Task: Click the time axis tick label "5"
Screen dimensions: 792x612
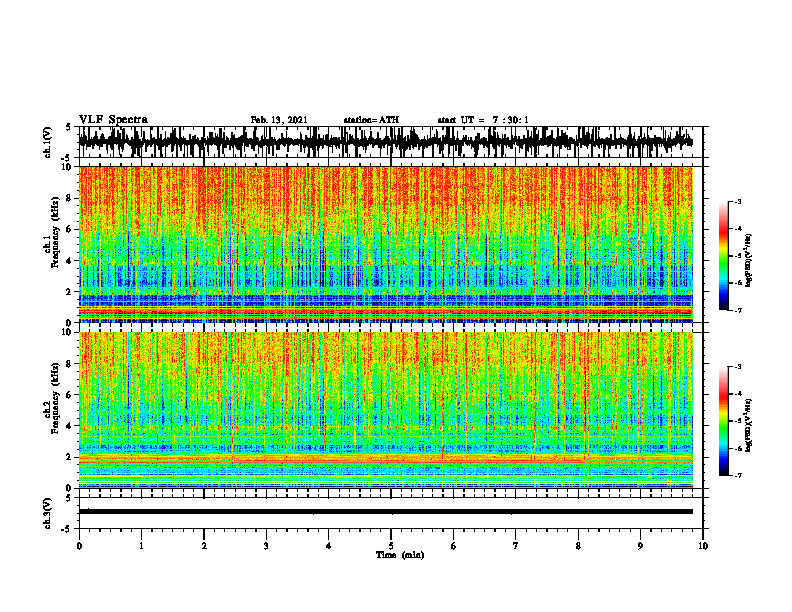Action: coord(391,546)
